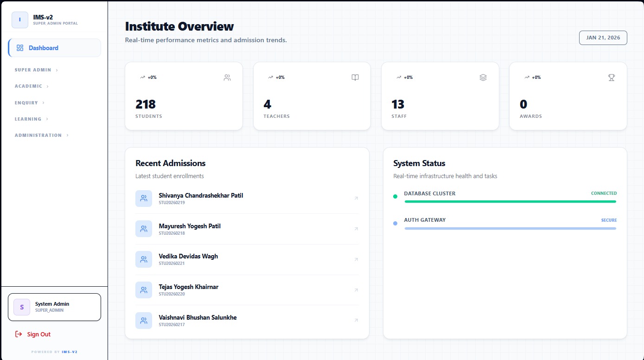Click the Sign Out button

(38, 334)
